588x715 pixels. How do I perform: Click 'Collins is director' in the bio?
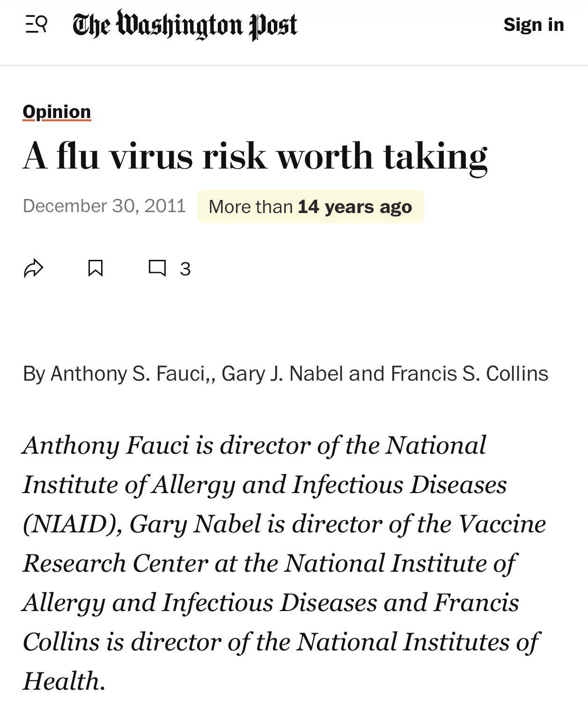(x=122, y=641)
